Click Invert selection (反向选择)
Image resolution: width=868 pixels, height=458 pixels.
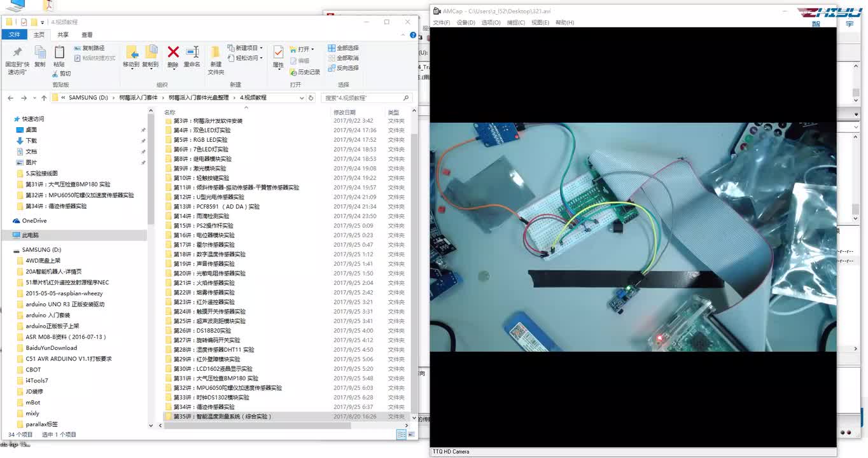(344, 68)
